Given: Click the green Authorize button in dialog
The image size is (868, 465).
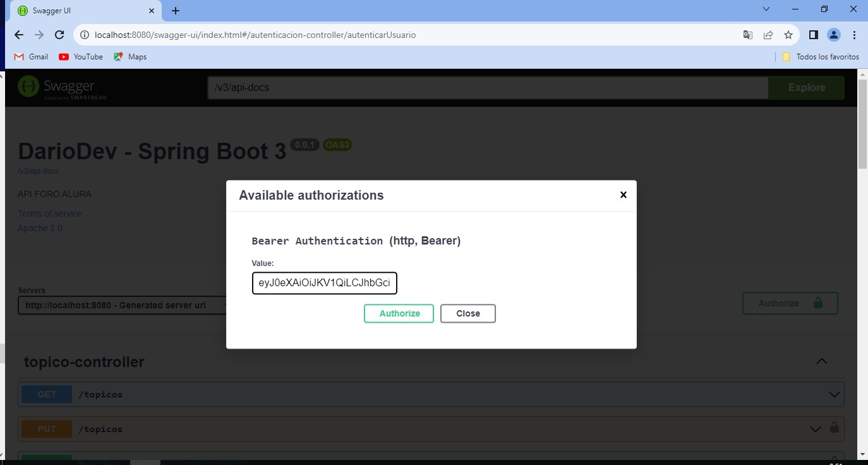Looking at the screenshot, I should (399, 313).
